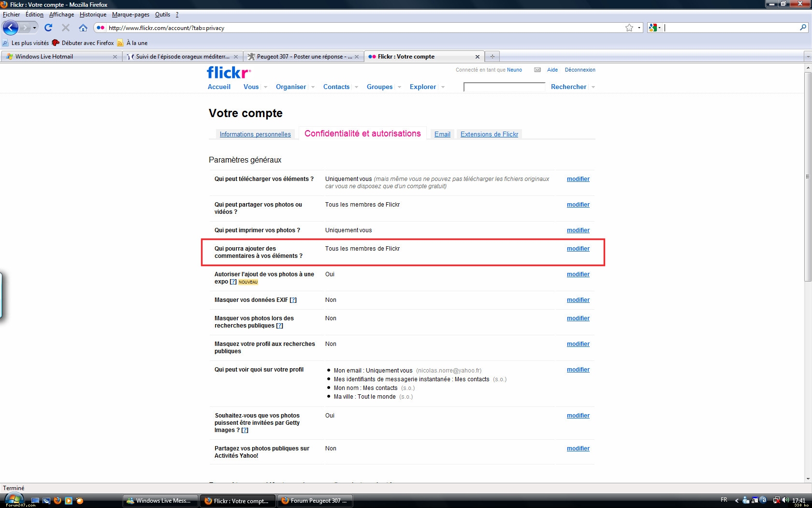Open the Groupes dropdown arrow

tap(399, 87)
